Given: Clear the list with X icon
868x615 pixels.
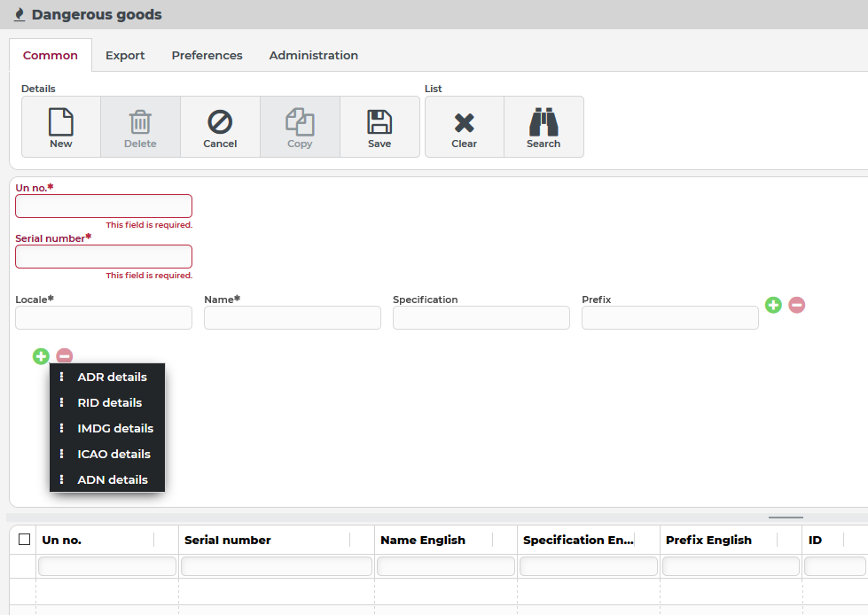Looking at the screenshot, I should [464, 128].
